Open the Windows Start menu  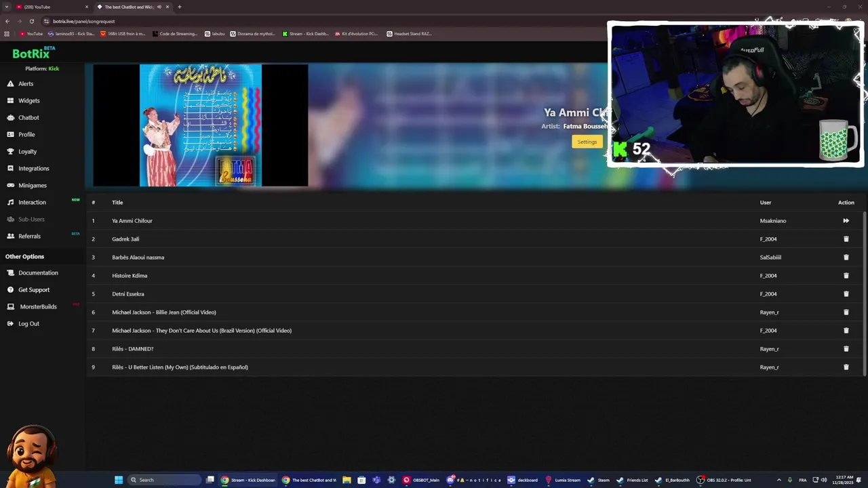119,480
